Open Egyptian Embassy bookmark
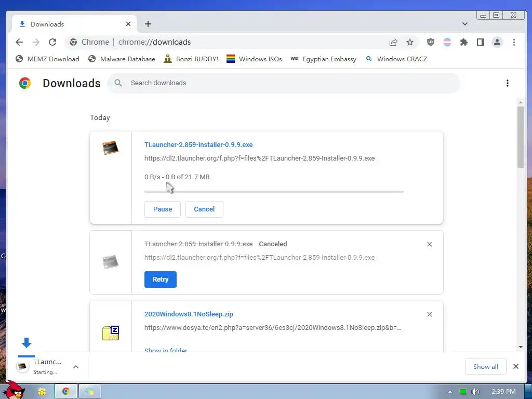 coord(323,59)
